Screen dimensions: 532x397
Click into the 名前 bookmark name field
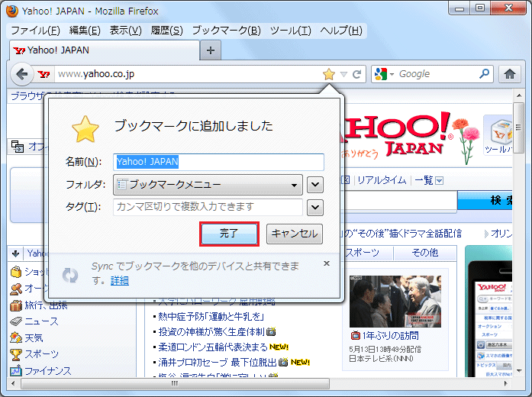218,162
